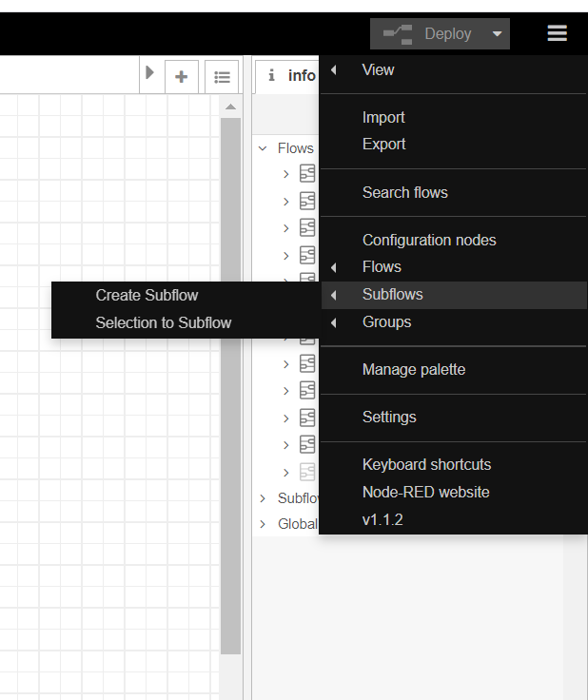The image size is (588, 700).
Task: Open the Deploy options dropdown arrow
Action: [497, 34]
